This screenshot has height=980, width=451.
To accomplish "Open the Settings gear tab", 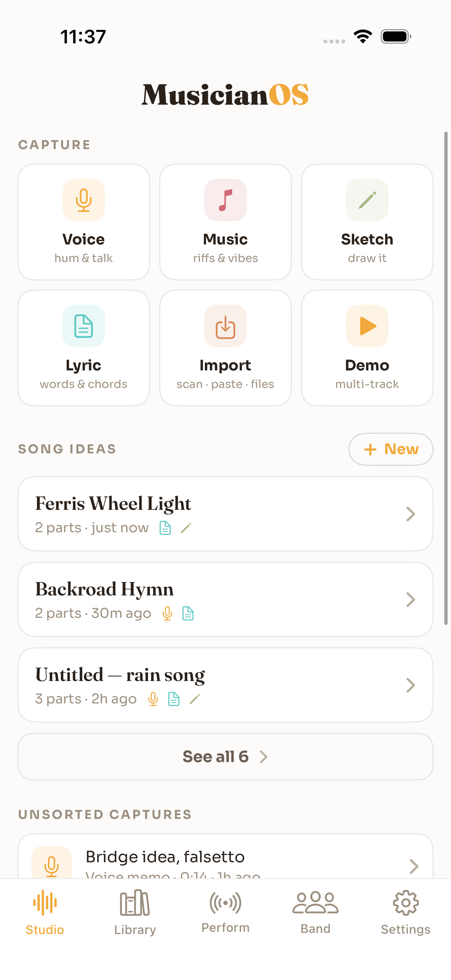I will (406, 912).
